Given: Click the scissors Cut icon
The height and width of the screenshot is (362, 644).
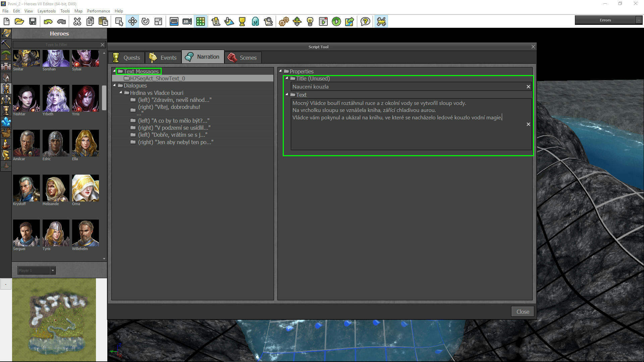Looking at the screenshot, I should [x=77, y=22].
